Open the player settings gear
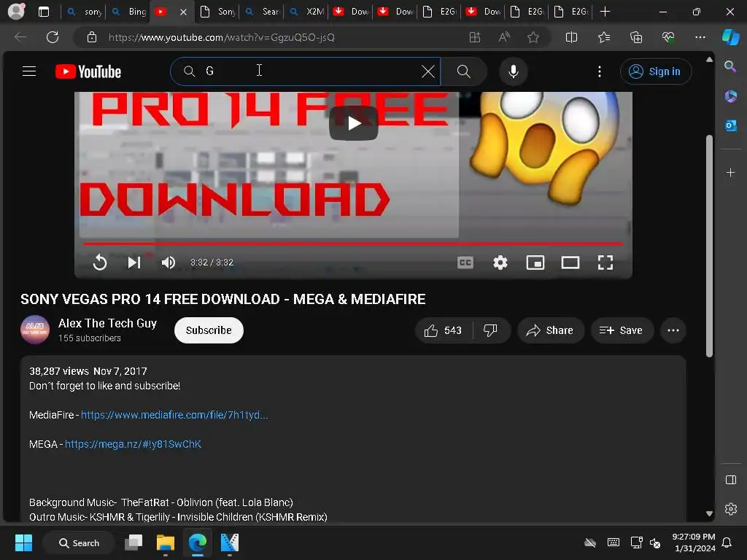 coord(500,262)
